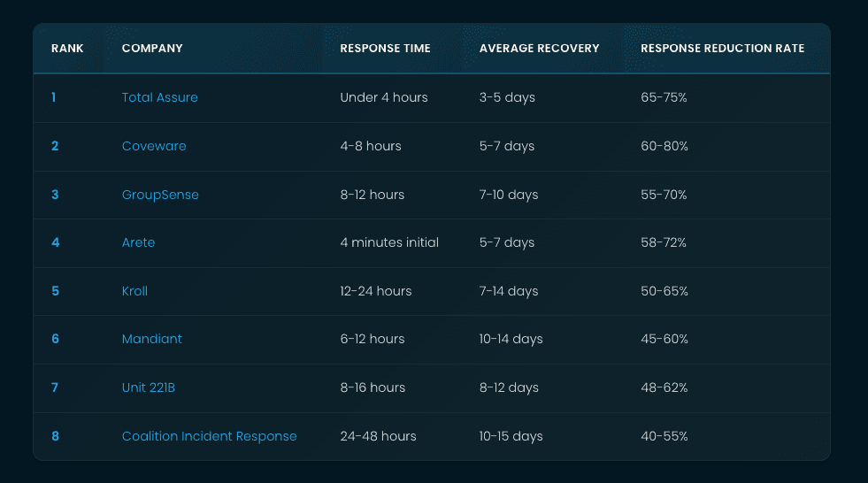Click the AVERAGE RECOVERY column header
The width and height of the screenshot is (868, 483).
tap(539, 48)
